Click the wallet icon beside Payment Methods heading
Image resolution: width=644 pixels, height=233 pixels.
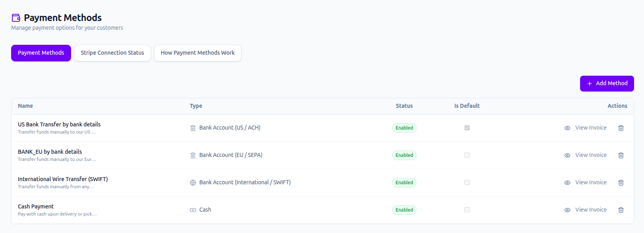click(16, 18)
